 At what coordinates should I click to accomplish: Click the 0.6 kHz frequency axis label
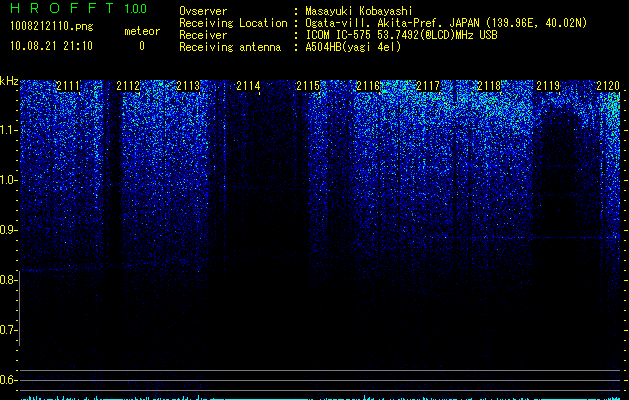click(x=8, y=380)
